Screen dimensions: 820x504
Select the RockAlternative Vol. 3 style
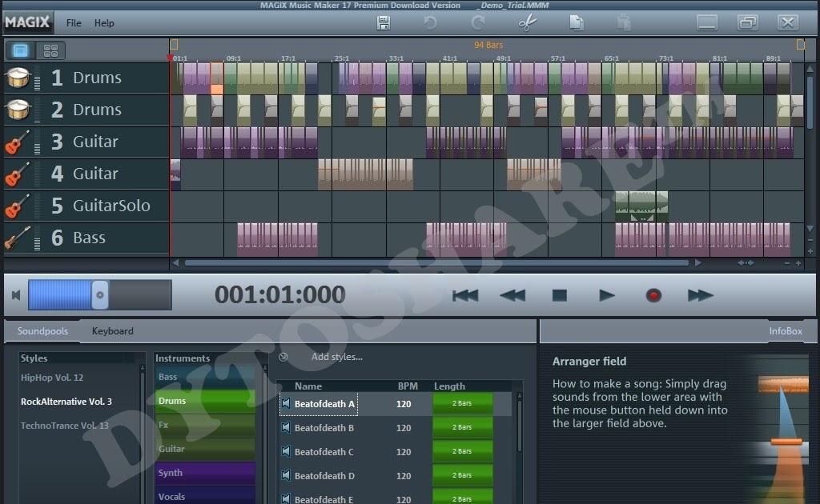(68, 402)
